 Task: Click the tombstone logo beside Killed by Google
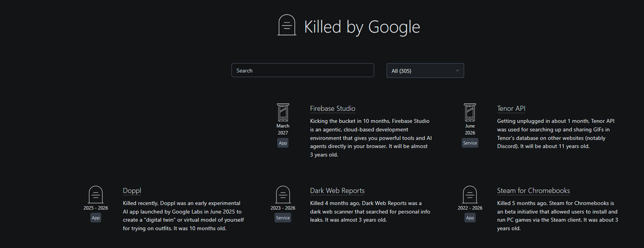coord(287,25)
